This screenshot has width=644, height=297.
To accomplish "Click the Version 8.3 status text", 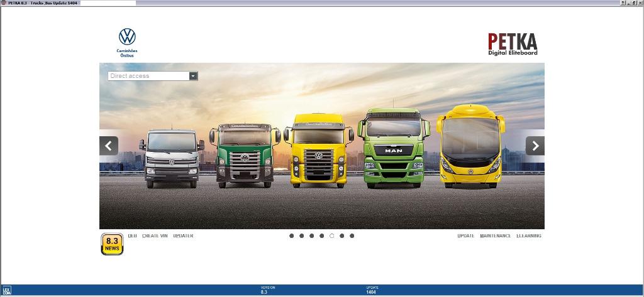I will (267, 290).
